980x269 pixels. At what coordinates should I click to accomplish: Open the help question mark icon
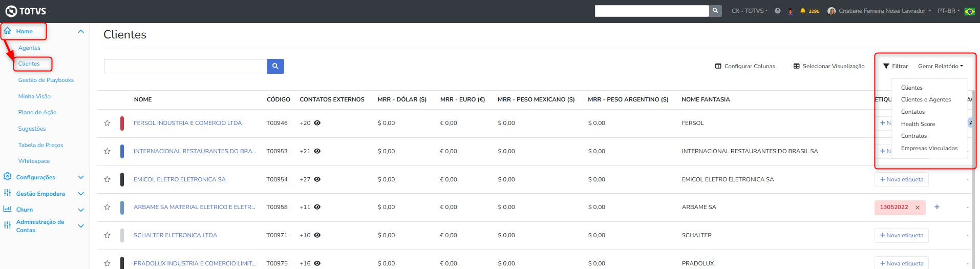tap(778, 11)
